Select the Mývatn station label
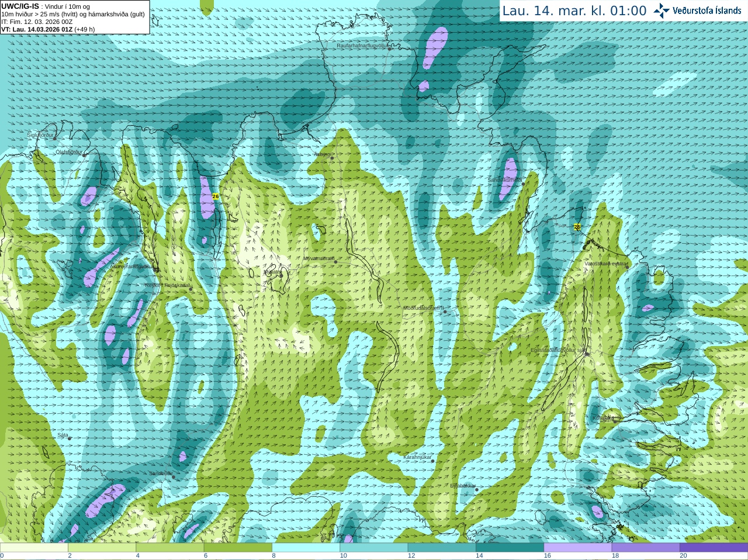Screen dimensions: 748x560 272,272
